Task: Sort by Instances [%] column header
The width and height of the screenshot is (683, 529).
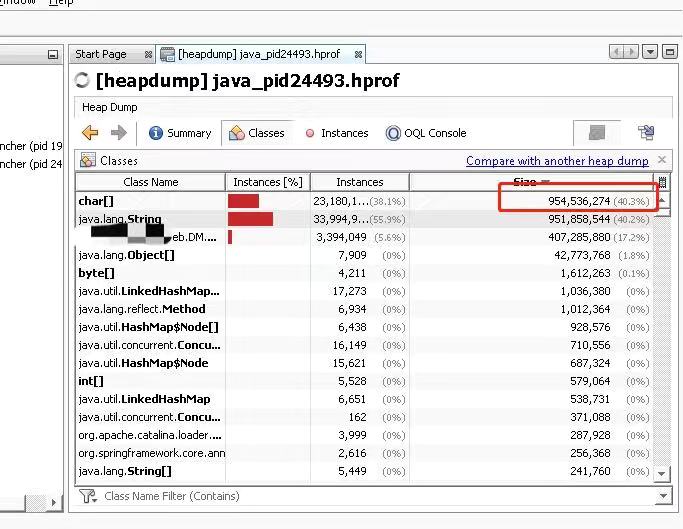Action: pyautogui.click(x=268, y=182)
